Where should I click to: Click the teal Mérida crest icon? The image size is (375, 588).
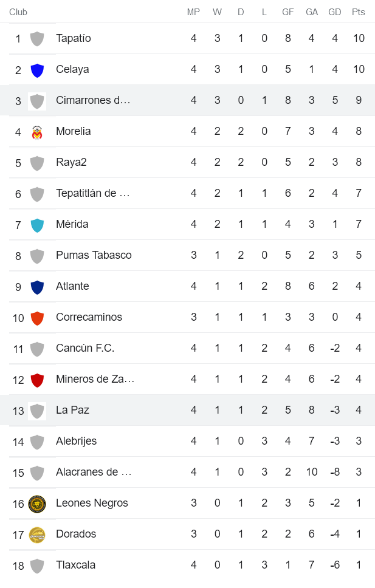38,224
